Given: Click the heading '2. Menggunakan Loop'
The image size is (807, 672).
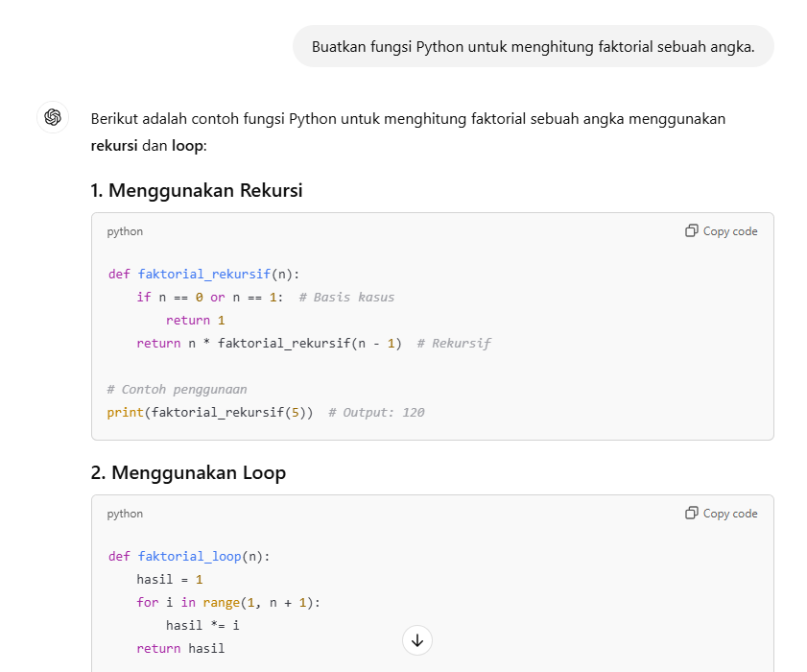Looking at the screenshot, I should click(188, 472).
